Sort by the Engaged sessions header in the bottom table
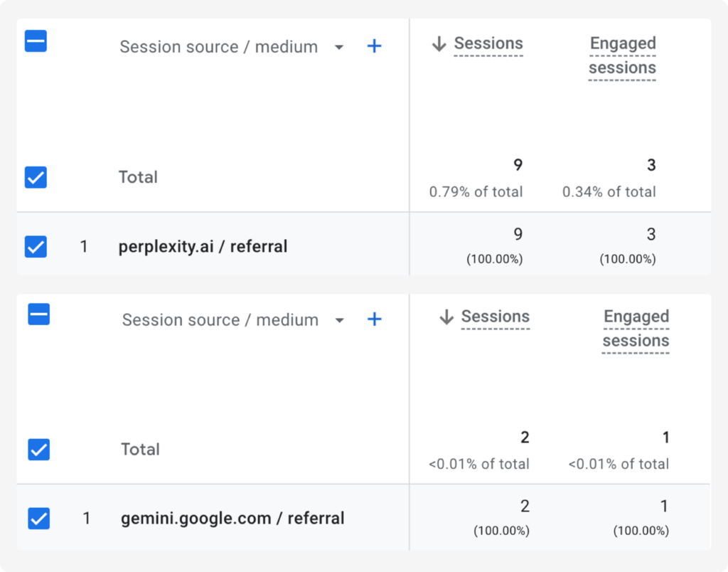Viewport: 728px width, 572px height. coord(636,329)
